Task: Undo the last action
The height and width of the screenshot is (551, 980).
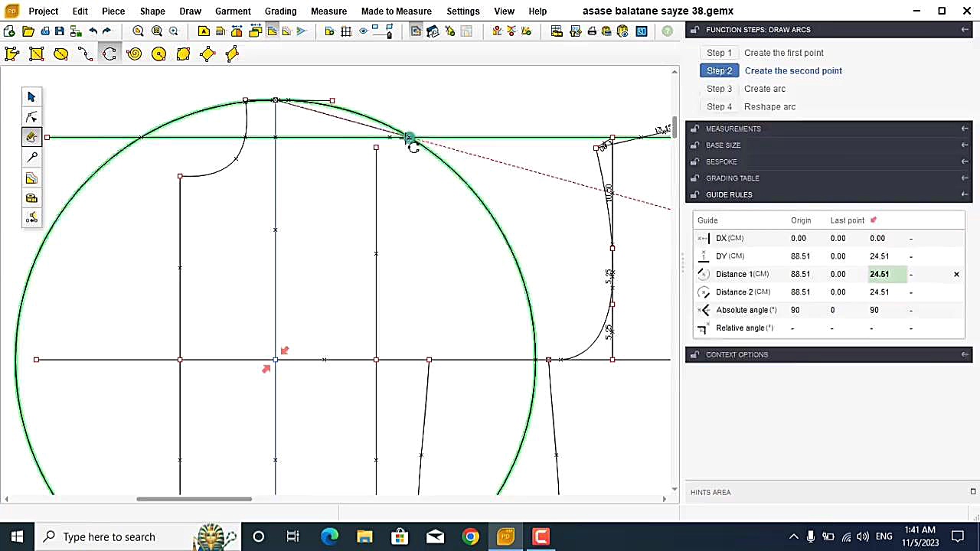Action: pos(93,31)
